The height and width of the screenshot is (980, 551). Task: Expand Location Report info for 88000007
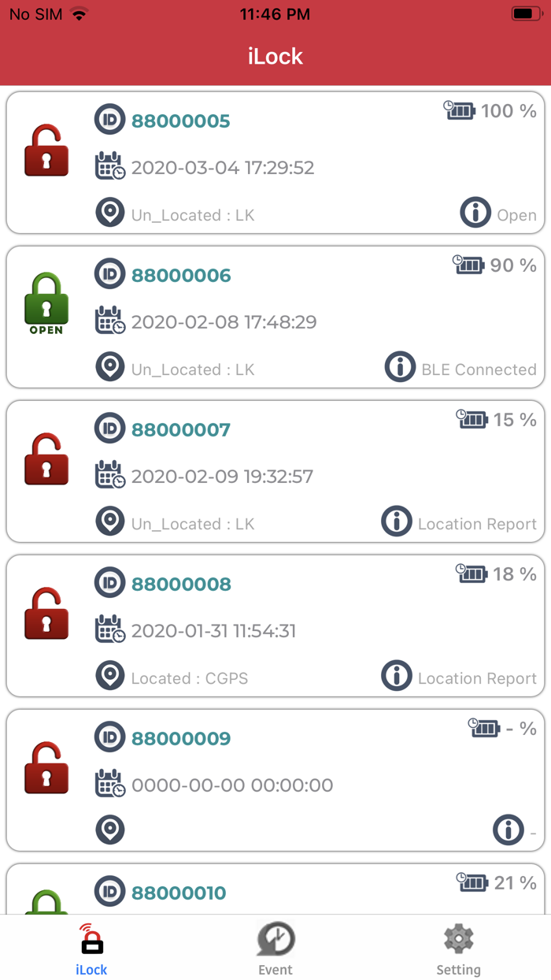[x=397, y=521]
